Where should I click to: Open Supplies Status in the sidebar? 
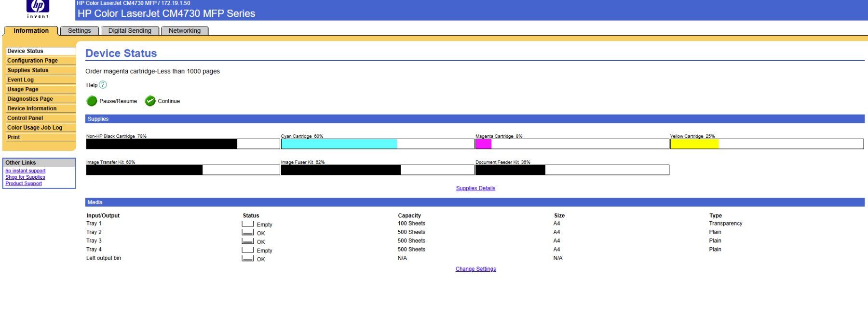41,70
